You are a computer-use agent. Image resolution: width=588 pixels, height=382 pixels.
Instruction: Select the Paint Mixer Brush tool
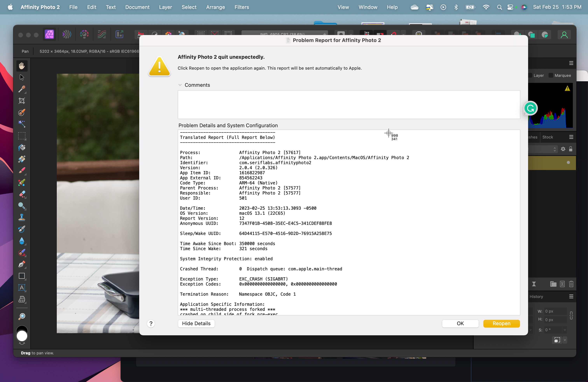point(22,183)
